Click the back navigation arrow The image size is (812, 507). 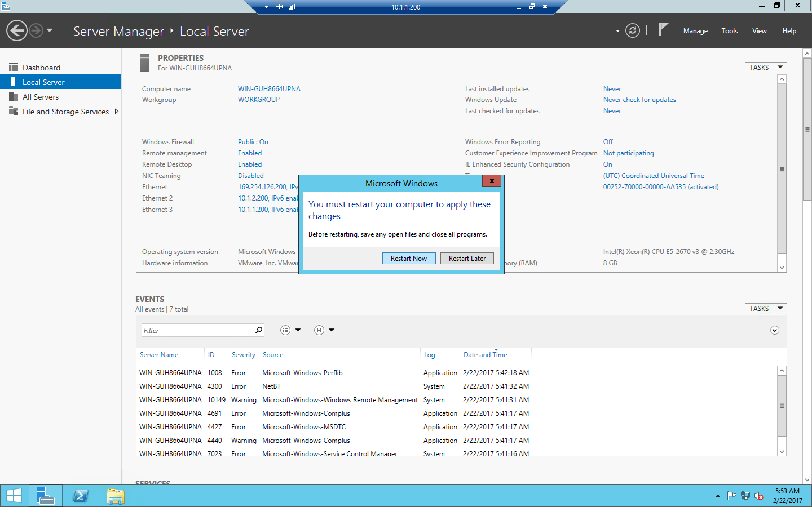[16, 30]
